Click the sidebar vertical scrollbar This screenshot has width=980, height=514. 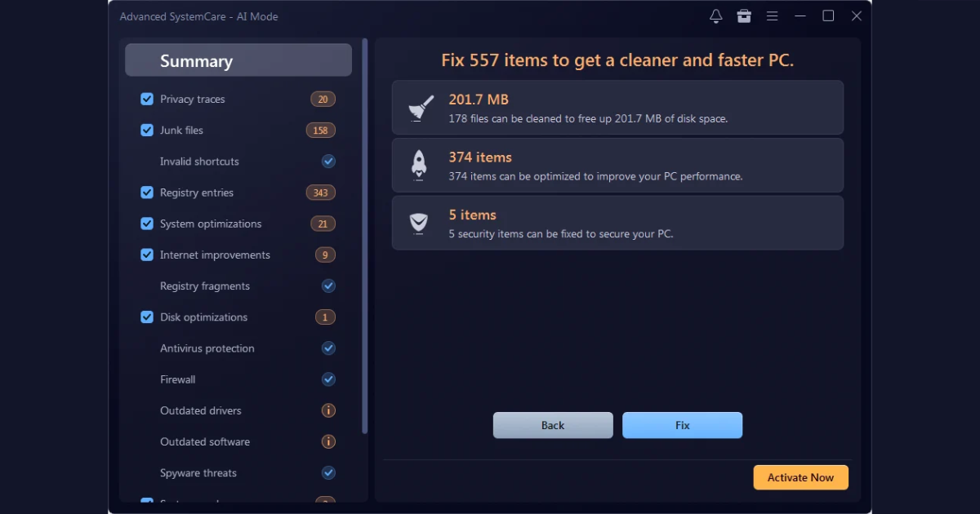pos(365,237)
